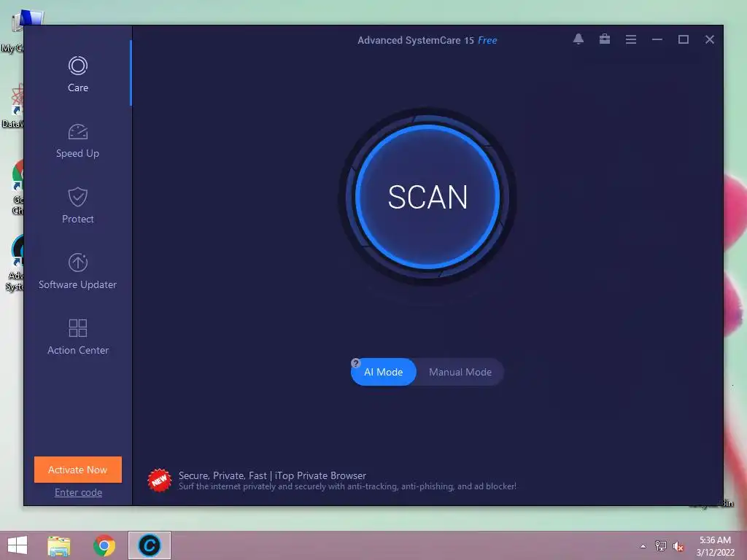The image size is (747, 560).
Task: Start the system SCAN
Action: tap(427, 197)
